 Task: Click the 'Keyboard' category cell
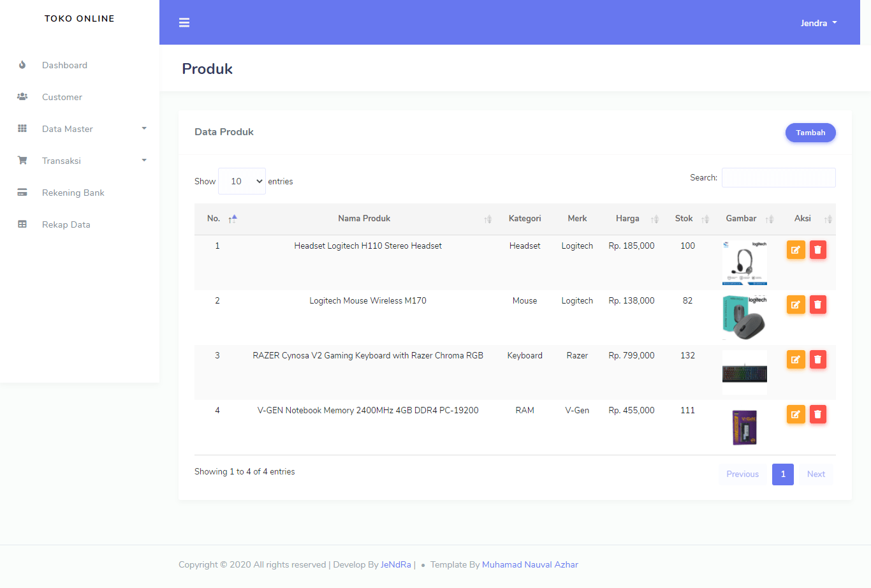tap(525, 355)
